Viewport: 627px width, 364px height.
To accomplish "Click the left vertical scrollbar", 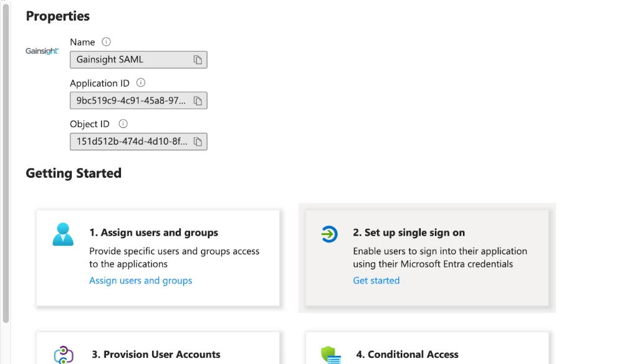I will pyautogui.click(x=6, y=162).
